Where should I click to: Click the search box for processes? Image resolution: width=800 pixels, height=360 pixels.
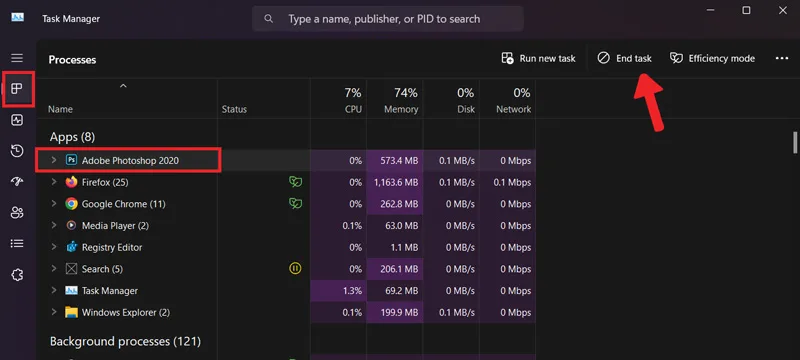point(388,19)
